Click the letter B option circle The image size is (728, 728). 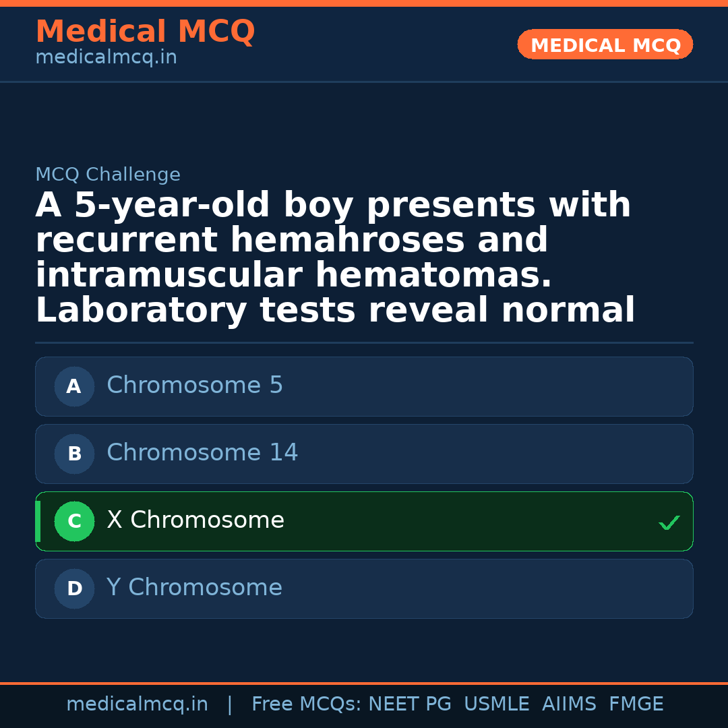click(74, 454)
